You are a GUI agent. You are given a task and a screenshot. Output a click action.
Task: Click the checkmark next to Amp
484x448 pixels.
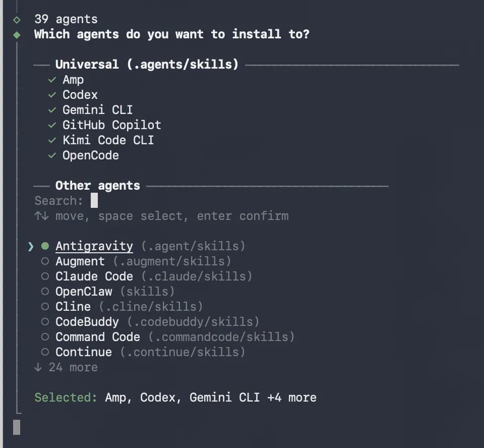[51, 80]
